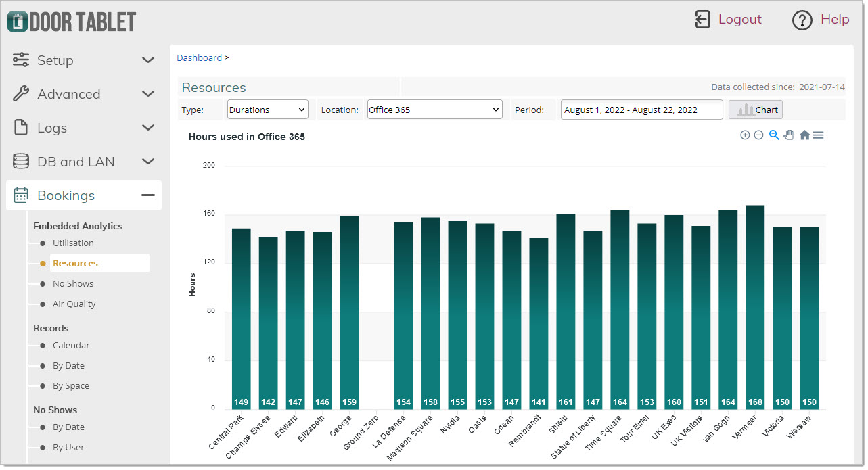The height and width of the screenshot is (470, 868).
Task: Click the Help link
Action: (x=835, y=20)
